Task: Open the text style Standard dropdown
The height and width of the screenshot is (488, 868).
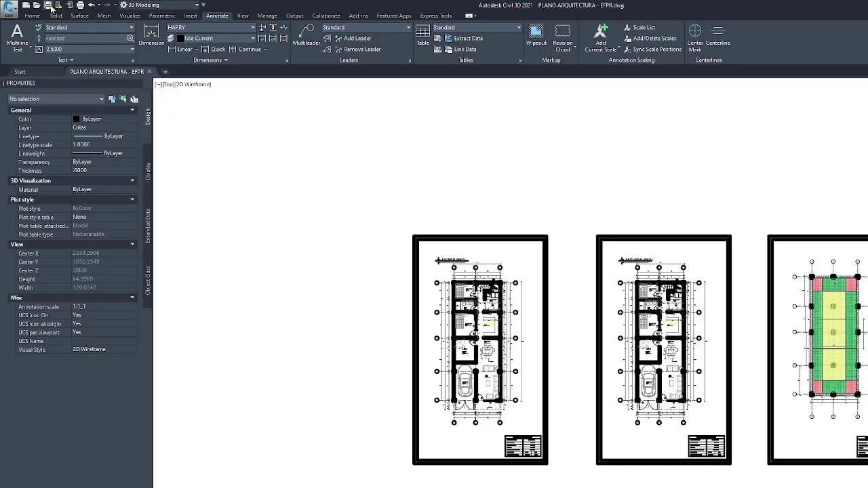Action: (89, 28)
